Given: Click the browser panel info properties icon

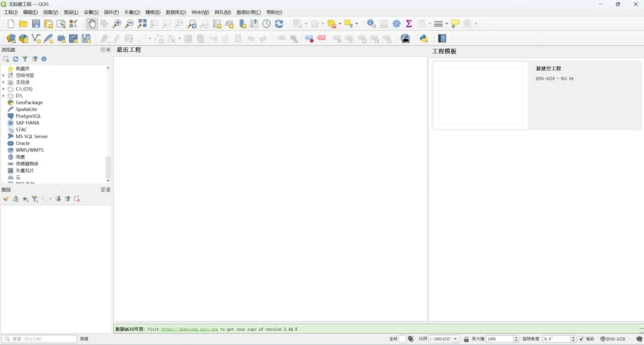Looking at the screenshot, I should pyautogui.click(x=44, y=59).
